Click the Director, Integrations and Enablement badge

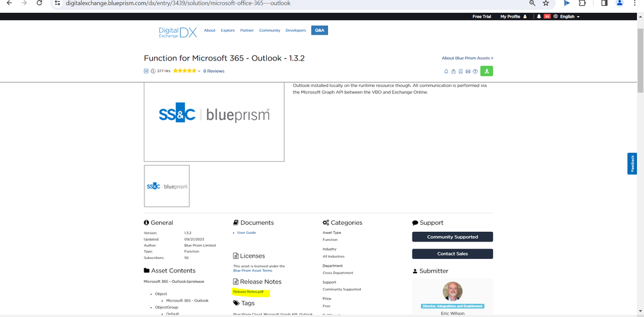point(453,306)
